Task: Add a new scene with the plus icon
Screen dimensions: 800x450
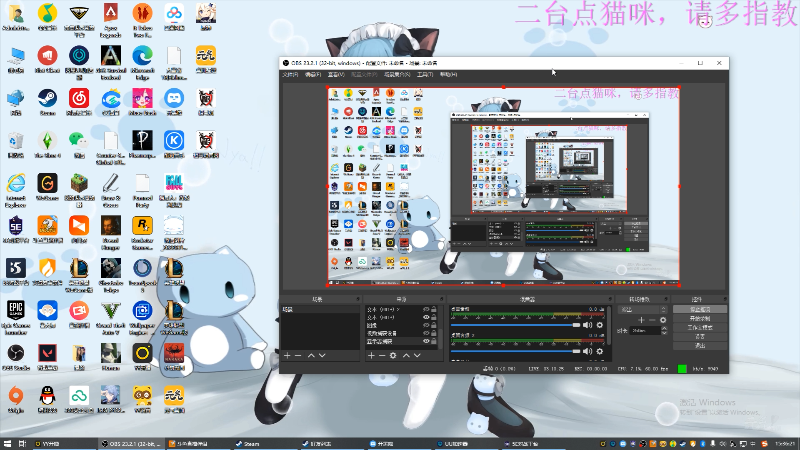Action: pyautogui.click(x=287, y=356)
